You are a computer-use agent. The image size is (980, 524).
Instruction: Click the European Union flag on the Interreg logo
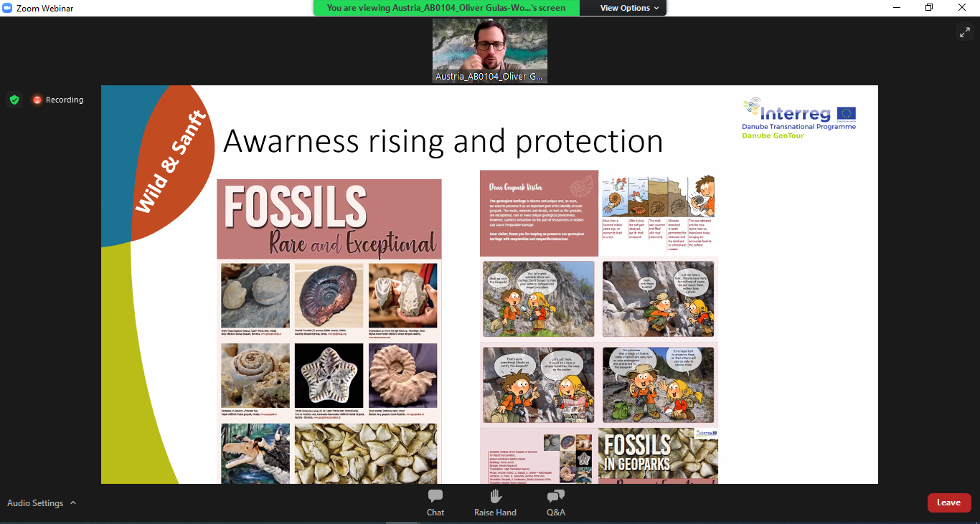846,113
